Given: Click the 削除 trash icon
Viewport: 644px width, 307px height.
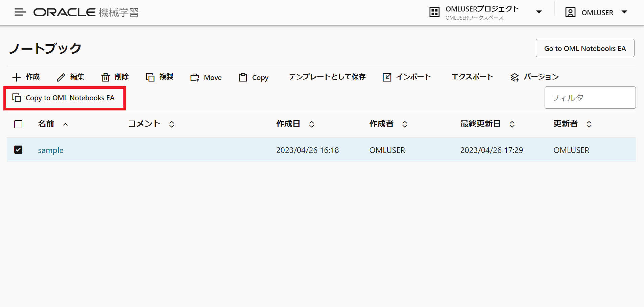Looking at the screenshot, I should pyautogui.click(x=105, y=77).
